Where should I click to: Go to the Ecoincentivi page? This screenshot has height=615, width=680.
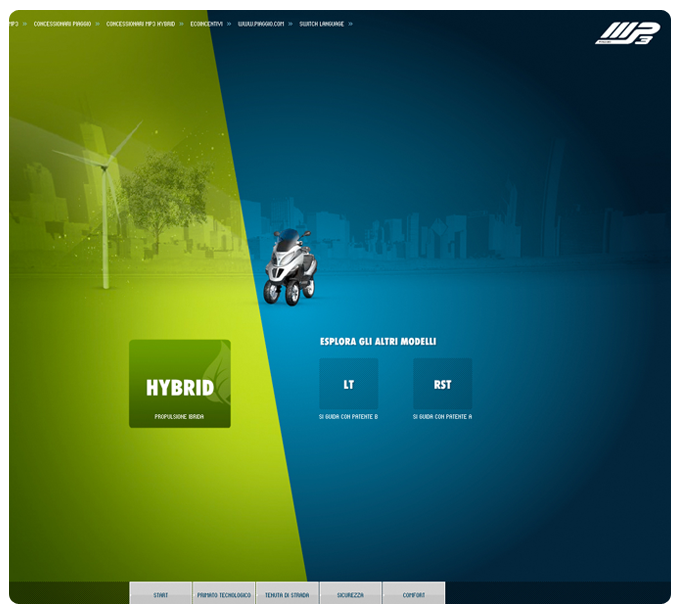tap(206, 24)
